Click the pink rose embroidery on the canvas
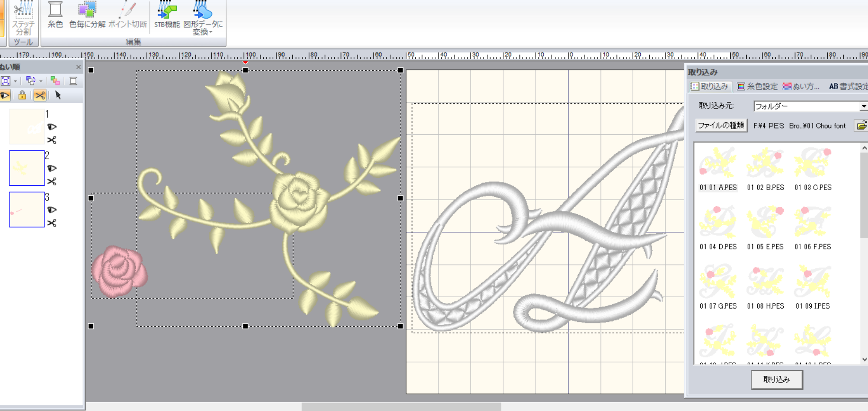 119,271
